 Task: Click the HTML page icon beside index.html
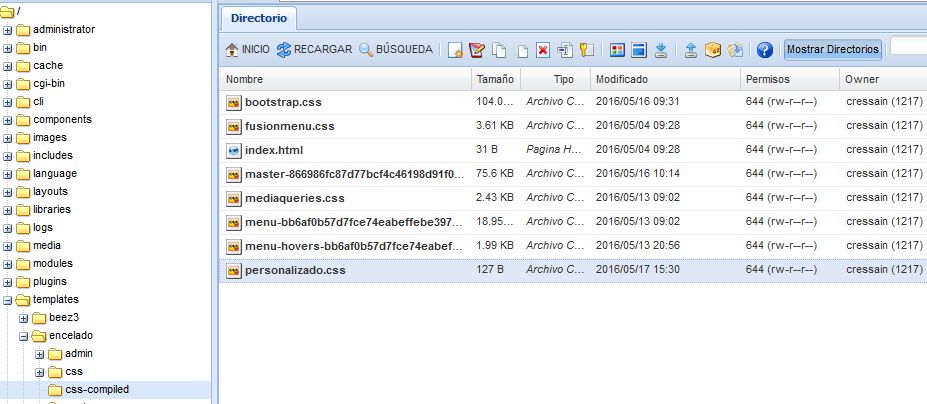[234, 150]
